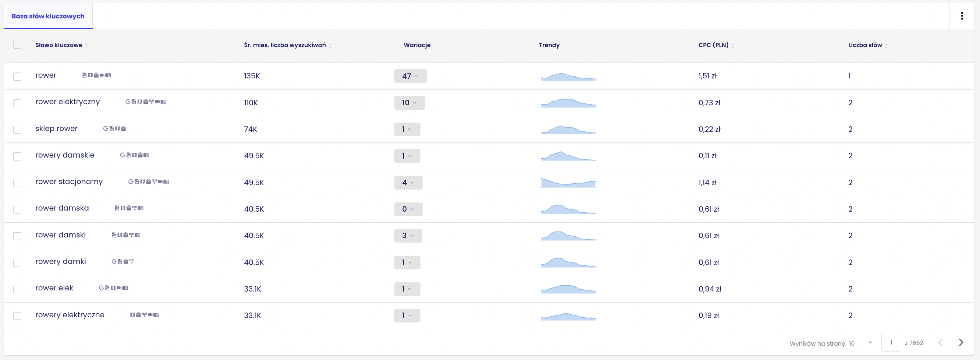Screen dimensions: 980x360
Task: Click the sitelinks tree icon for rowery damki
Action: point(132,261)
